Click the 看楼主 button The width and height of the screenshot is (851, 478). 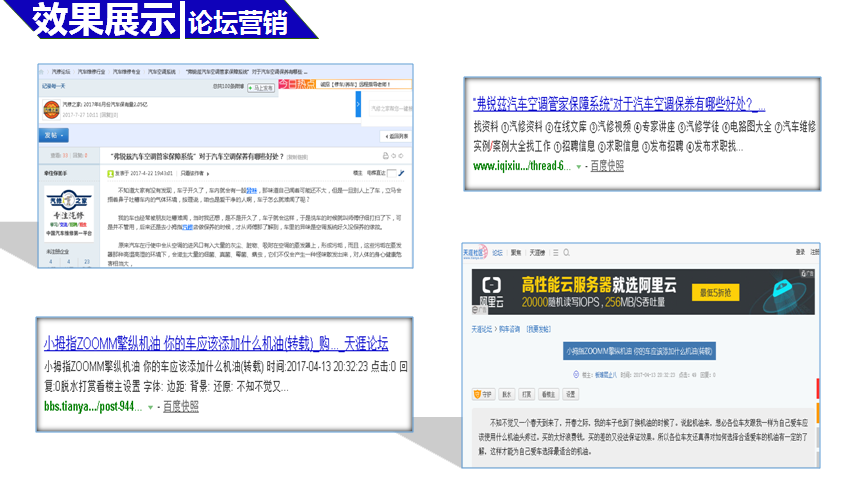[548, 394]
